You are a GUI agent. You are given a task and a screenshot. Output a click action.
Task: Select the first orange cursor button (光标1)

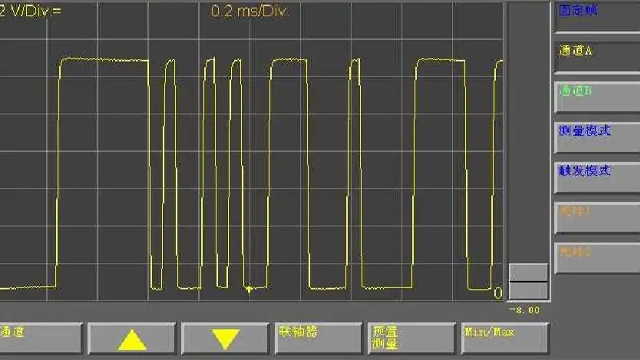[x=597, y=218]
